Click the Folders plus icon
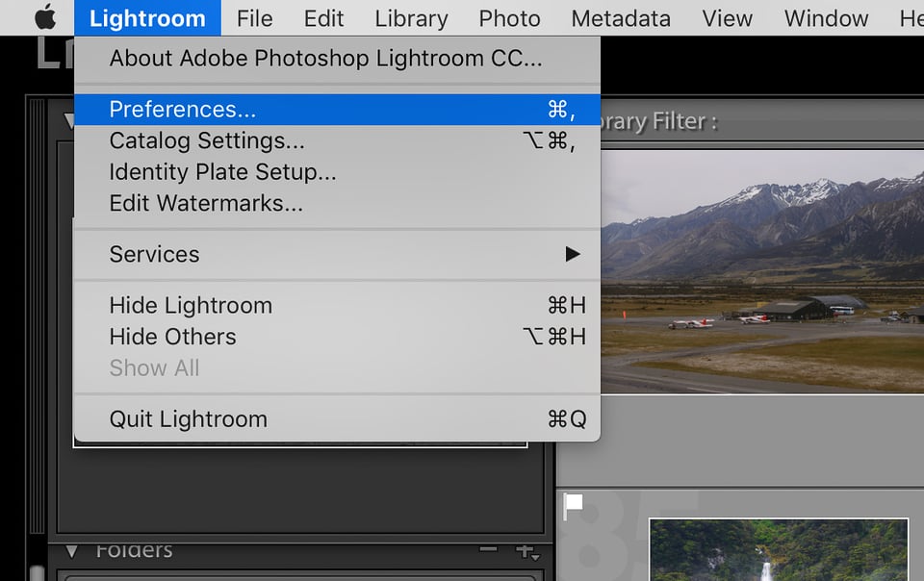924x581 pixels. (x=526, y=552)
